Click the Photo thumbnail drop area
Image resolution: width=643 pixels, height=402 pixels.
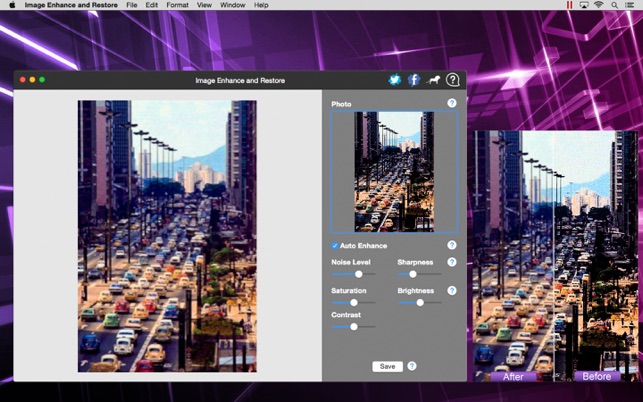(x=394, y=172)
